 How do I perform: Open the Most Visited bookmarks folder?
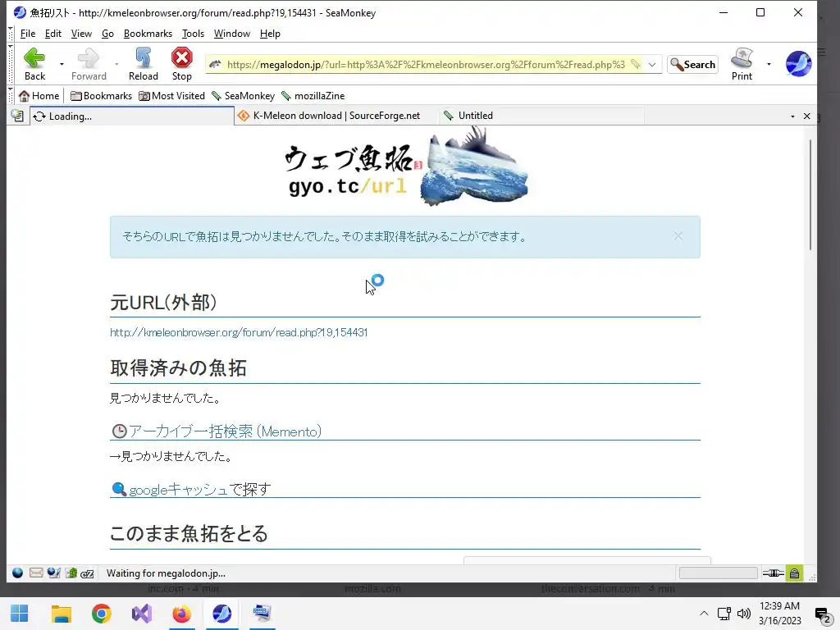pyautogui.click(x=172, y=96)
